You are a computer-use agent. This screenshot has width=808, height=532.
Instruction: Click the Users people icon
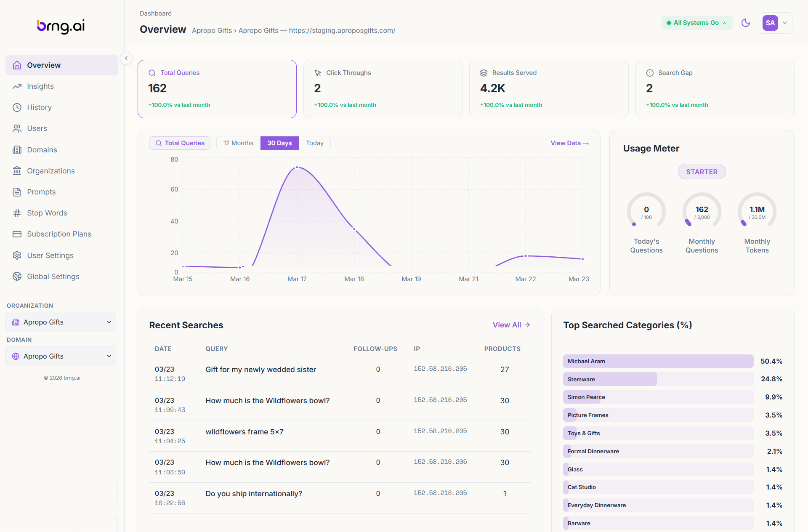(x=17, y=128)
